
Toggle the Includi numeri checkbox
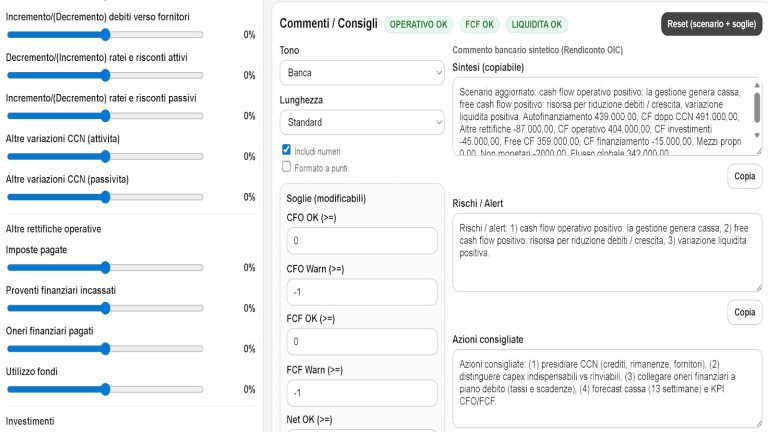pyautogui.click(x=287, y=150)
